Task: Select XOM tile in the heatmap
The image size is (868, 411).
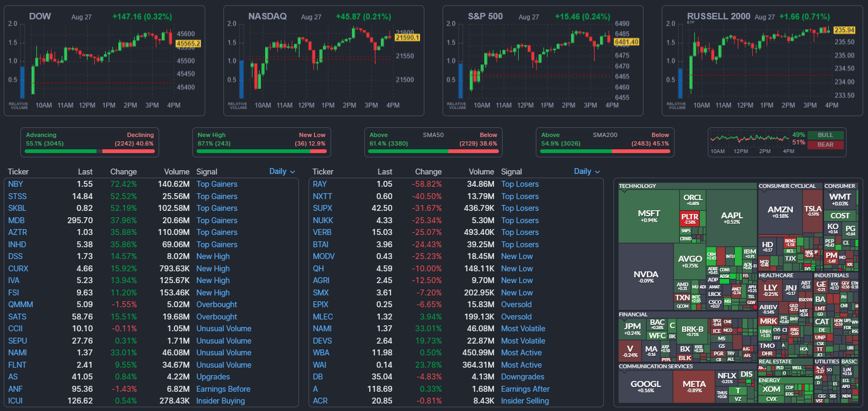Action: coord(772,389)
